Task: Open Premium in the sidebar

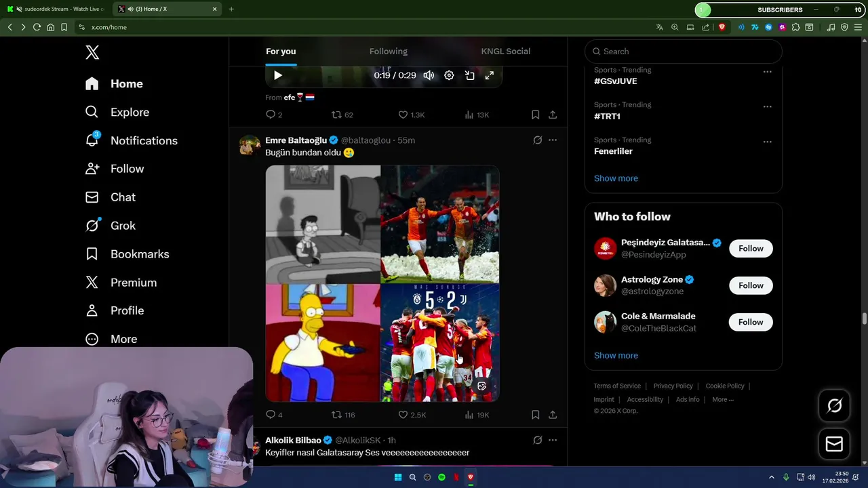Action: 121,283
